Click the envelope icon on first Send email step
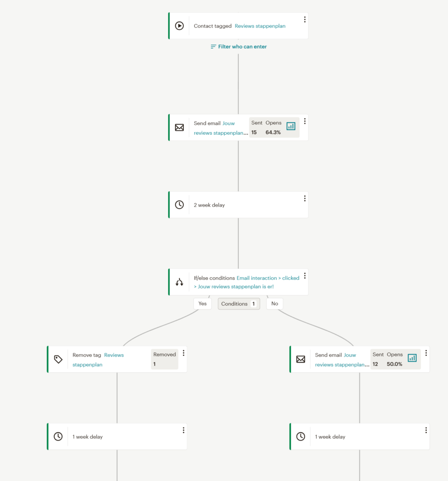The width and height of the screenshot is (448, 481). click(179, 128)
